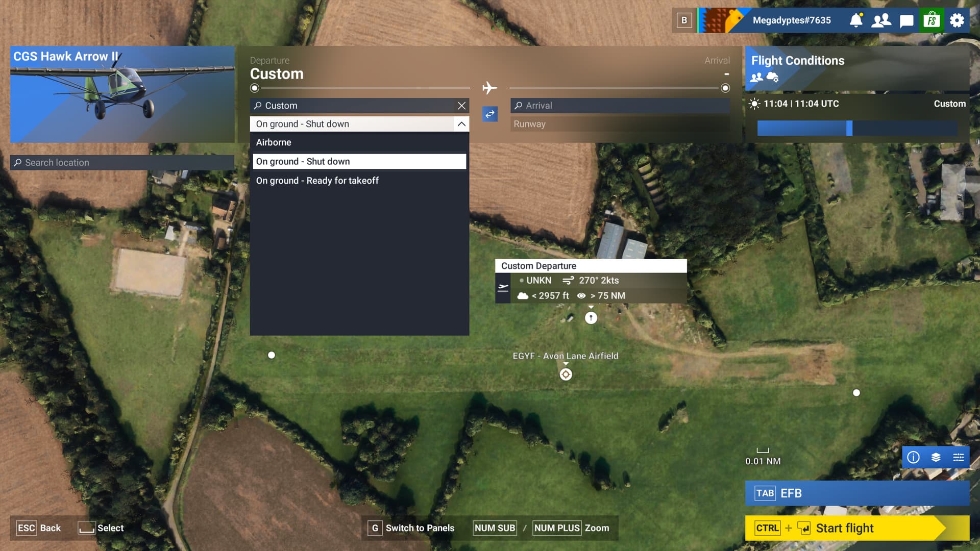This screenshot has height=551, width=980.
Task: Open the notifications bell icon
Action: pyautogui.click(x=856, y=20)
